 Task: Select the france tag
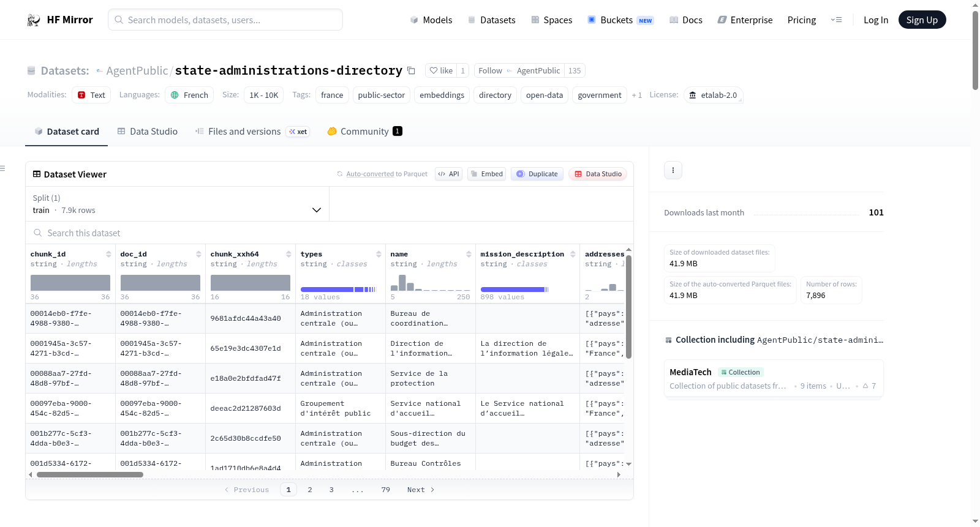[332, 95]
